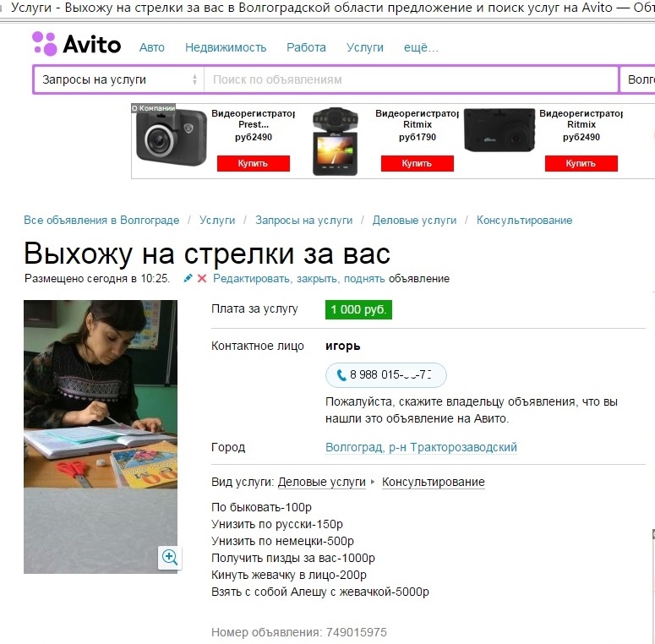This screenshot has width=655, height=644.
Task: Click the red X close listing icon
Action: (x=202, y=279)
